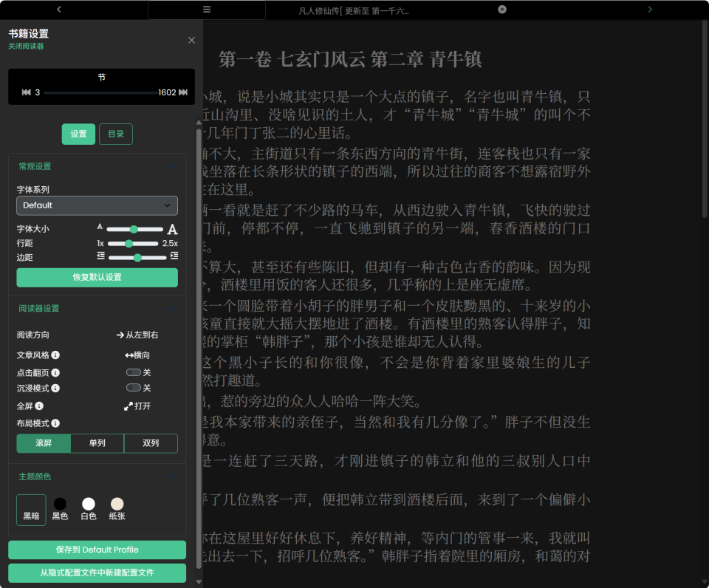Collapse the 常规设置 section
The width and height of the screenshot is (709, 588).
[171, 167]
